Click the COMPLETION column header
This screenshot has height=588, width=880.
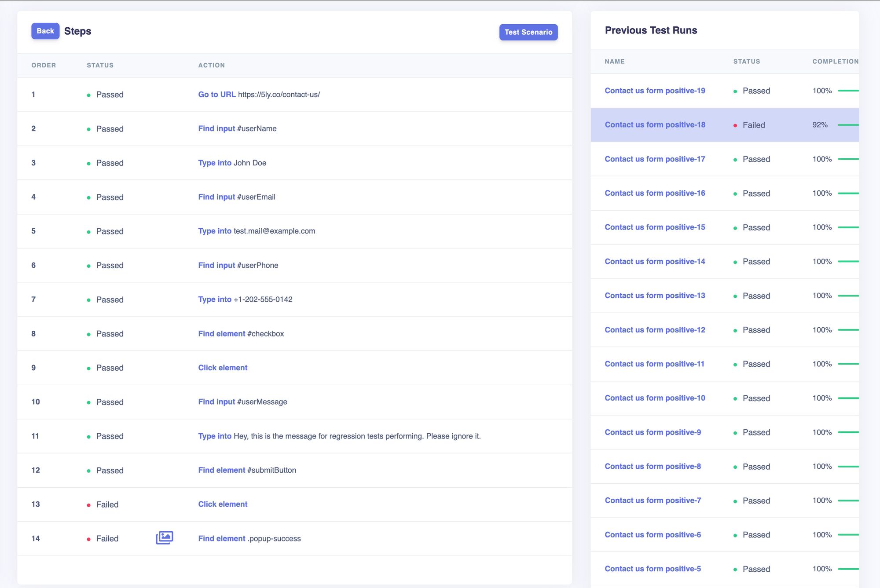coord(835,62)
